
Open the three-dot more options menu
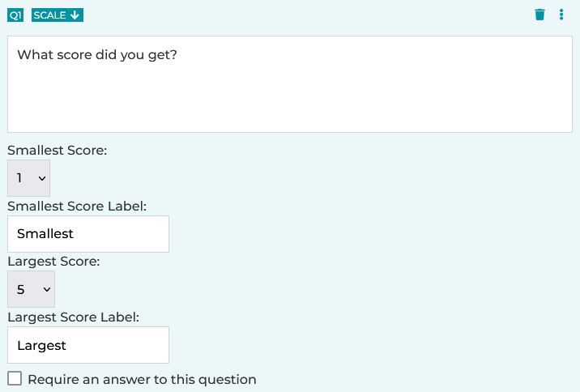click(561, 15)
